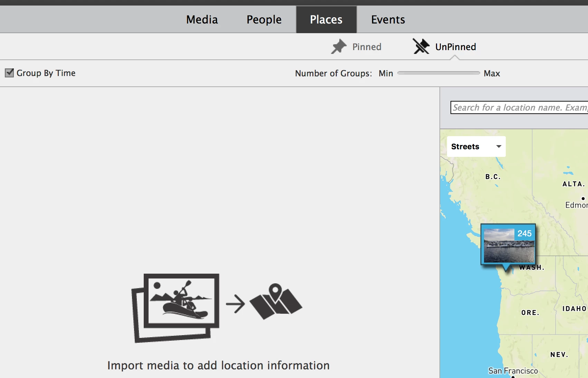Open the Streets map style dropdown
Screen dimensions: 588x378
pos(476,147)
